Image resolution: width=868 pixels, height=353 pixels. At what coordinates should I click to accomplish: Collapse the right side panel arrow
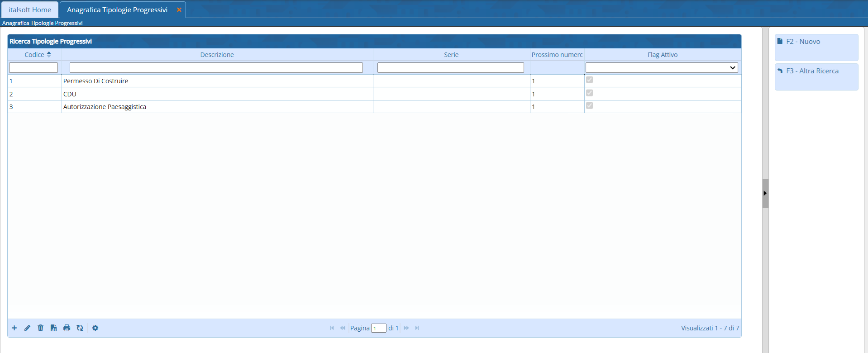[765, 193]
